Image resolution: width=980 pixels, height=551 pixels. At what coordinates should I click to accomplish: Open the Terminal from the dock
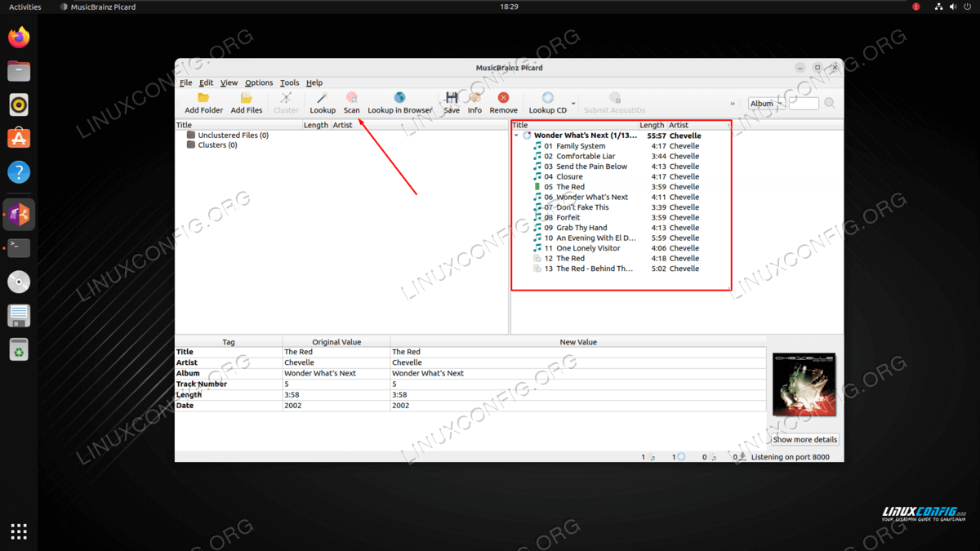[19, 247]
